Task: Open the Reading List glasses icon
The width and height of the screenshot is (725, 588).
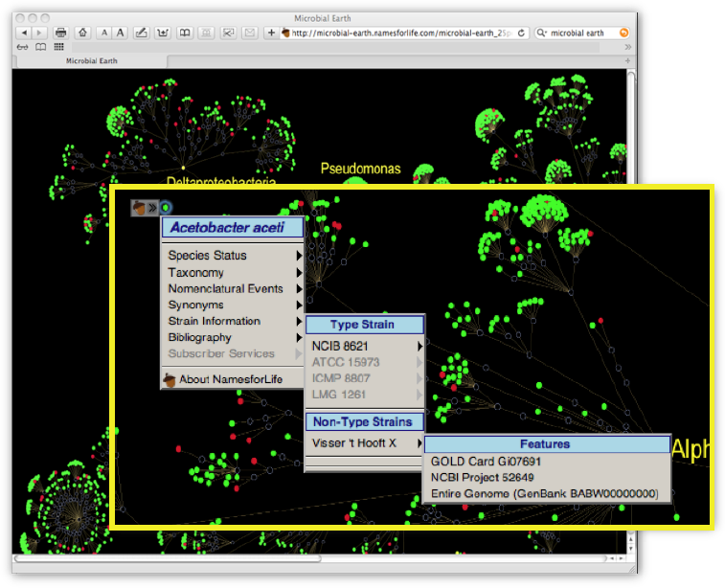Action: pyautogui.click(x=22, y=46)
